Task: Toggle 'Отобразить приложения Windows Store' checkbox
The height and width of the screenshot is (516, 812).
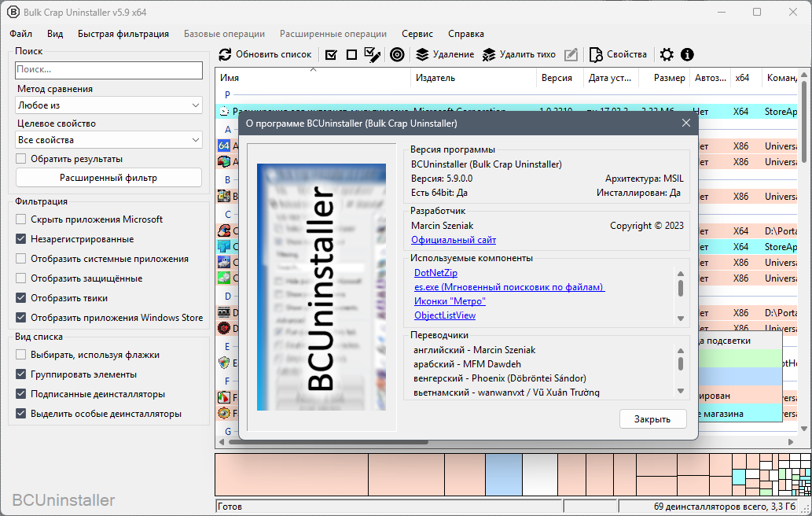Action: coord(20,318)
